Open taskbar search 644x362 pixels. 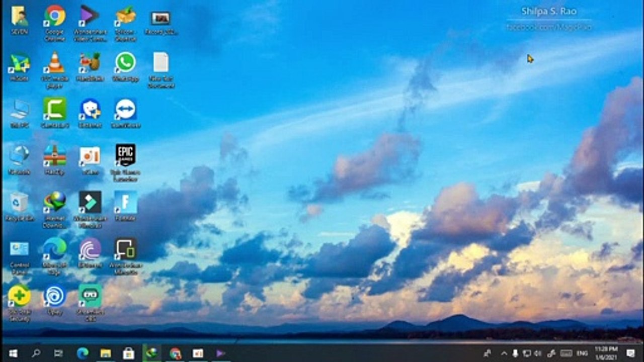pyautogui.click(x=36, y=353)
